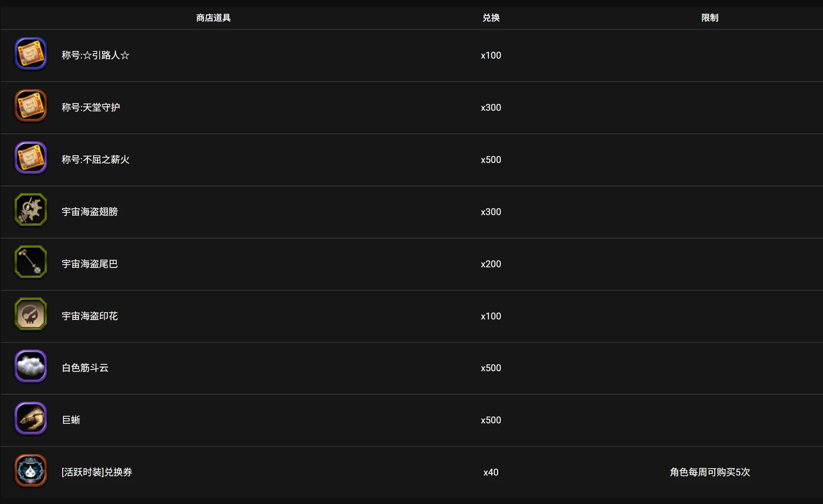Click the x200 cost for 宇宙海盗尾巴
The image size is (823, 504).
pos(491,264)
